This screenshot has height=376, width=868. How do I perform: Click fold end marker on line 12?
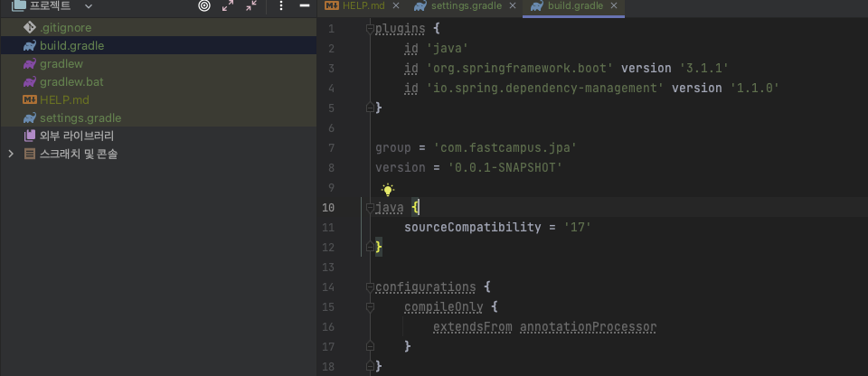(x=370, y=247)
